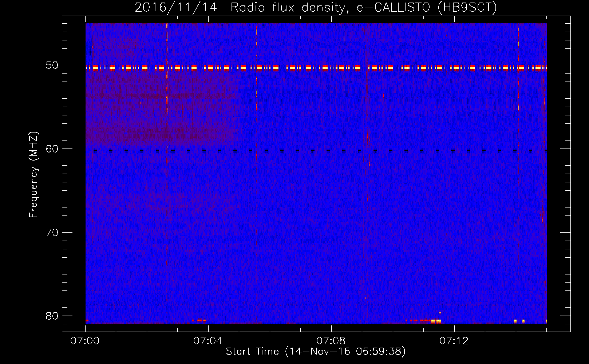
Task: Click the 50 frequency tick label
Action: [52, 66]
